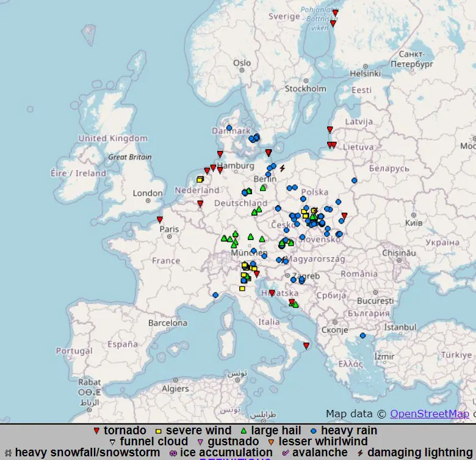Click the tornado marker on the Baltic coast north of Berlin
476x460 pixels.
click(269, 152)
